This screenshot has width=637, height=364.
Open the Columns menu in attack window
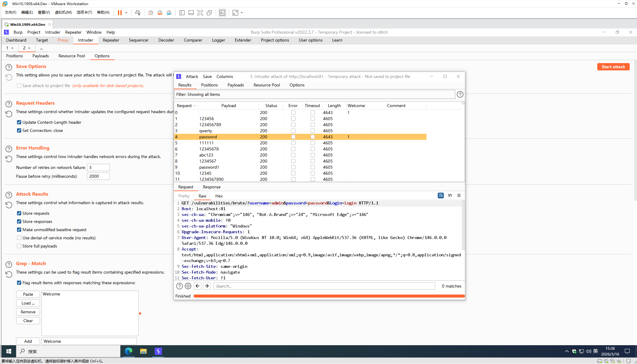(224, 76)
